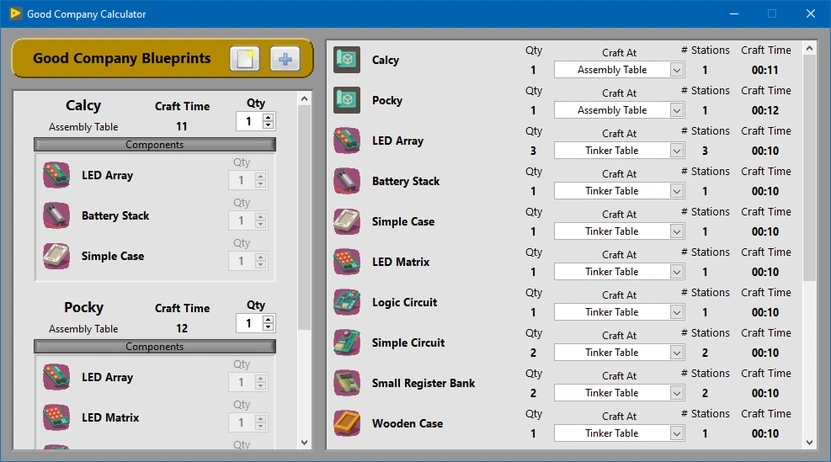Click the Calcy blueprint Qty input field
Screen dimensions: 831x462
(249, 121)
